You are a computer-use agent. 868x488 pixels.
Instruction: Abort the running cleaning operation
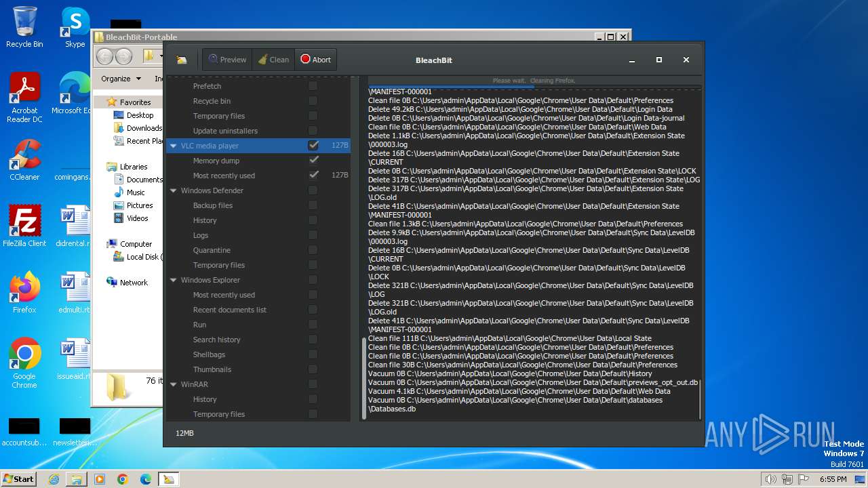315,60
